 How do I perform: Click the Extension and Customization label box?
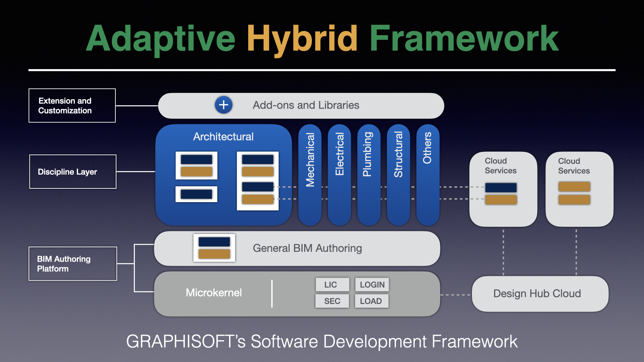[x=72, y=106]
